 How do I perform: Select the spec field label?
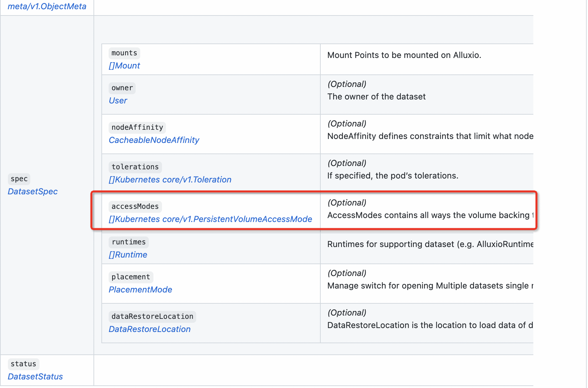click(x=19, y=179)
